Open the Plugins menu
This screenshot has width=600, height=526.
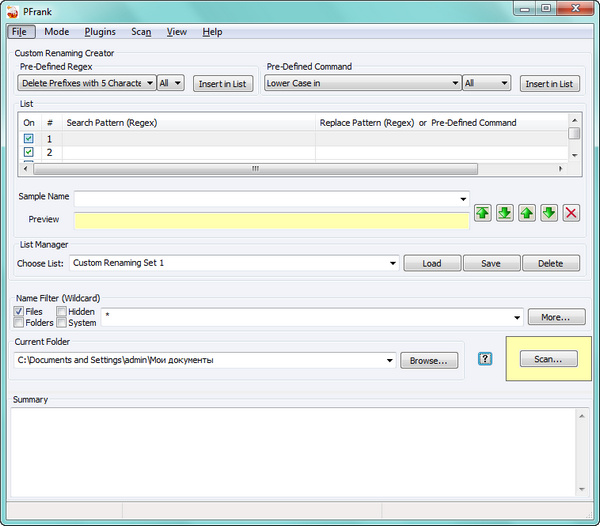(x=100, y=32)
